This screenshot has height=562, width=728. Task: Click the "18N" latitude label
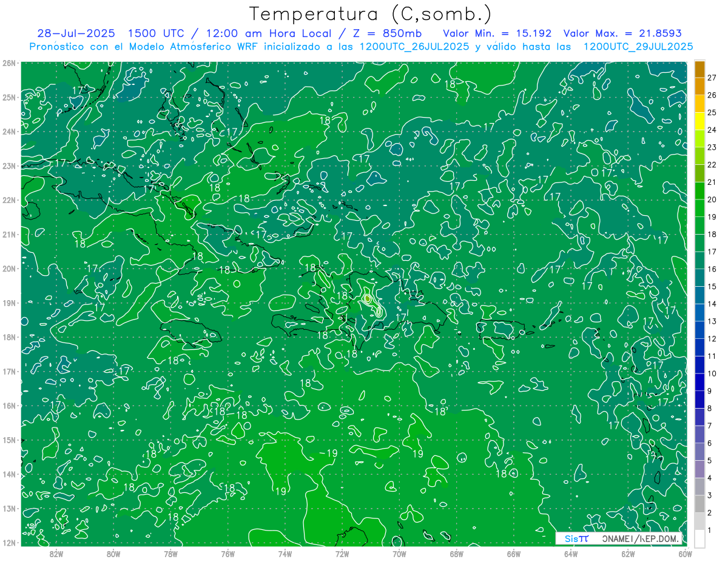10,337
